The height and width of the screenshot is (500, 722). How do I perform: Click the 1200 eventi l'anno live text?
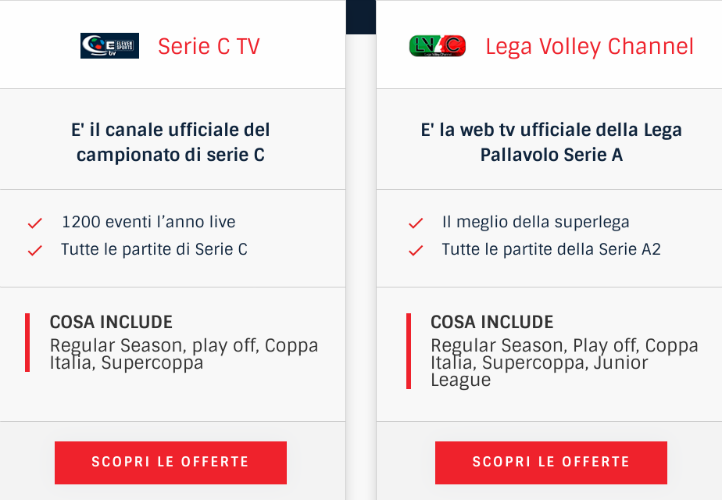(x=148, y=222)
